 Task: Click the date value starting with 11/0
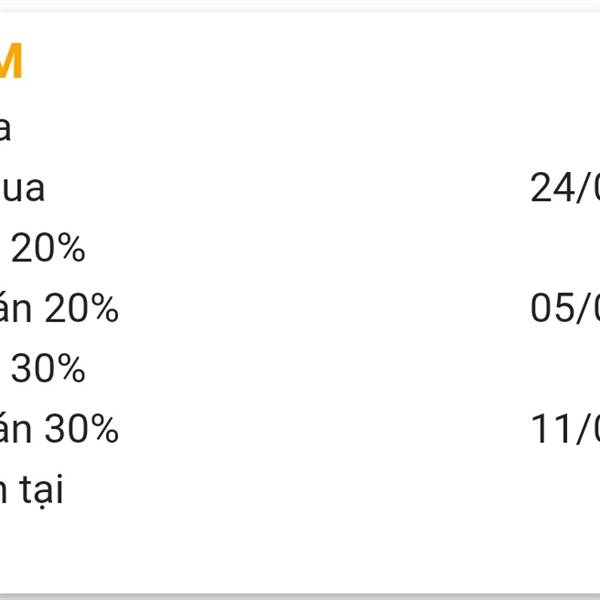(x=565, y=429)
